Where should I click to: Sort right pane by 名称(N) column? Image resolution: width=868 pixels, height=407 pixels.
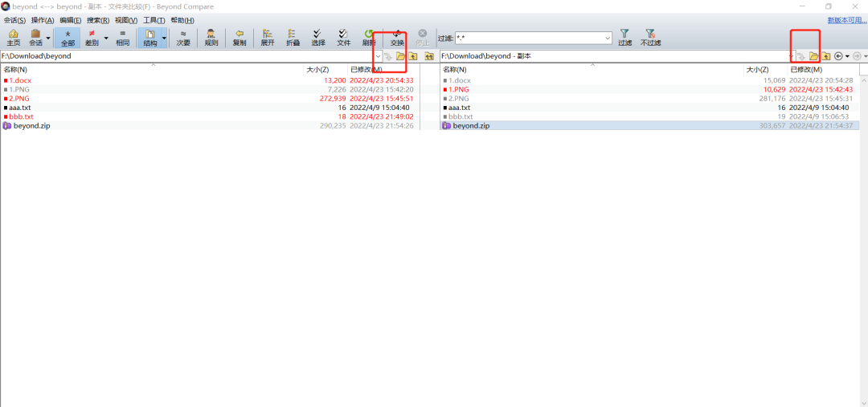click(x=592, y=70)
